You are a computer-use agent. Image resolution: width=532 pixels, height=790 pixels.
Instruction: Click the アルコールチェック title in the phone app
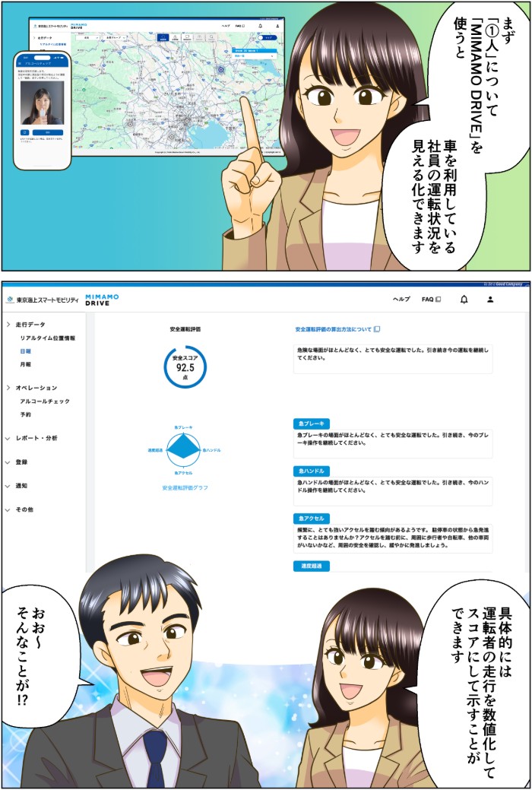(38, 63)
